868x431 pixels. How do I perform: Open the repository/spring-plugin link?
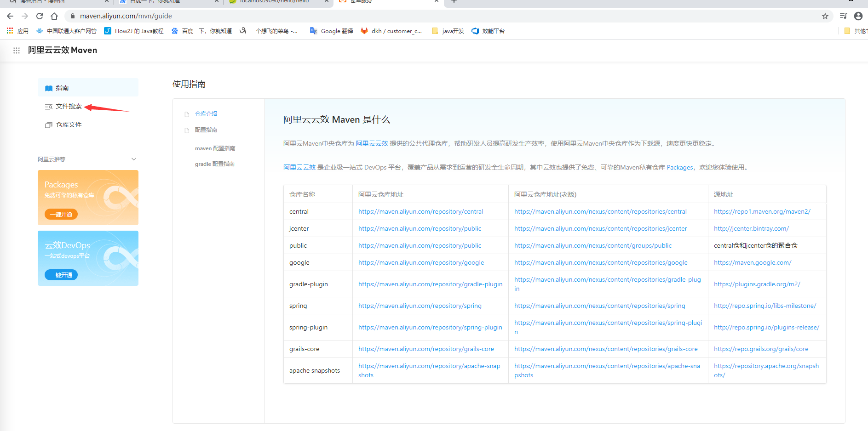click(431, 327)
